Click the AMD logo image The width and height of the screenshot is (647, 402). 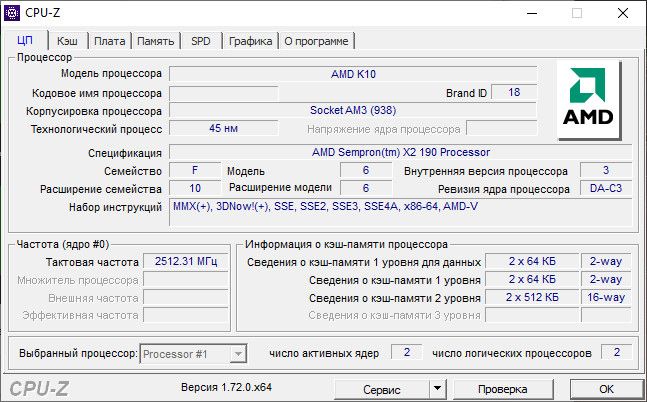(x=589, y=100)
